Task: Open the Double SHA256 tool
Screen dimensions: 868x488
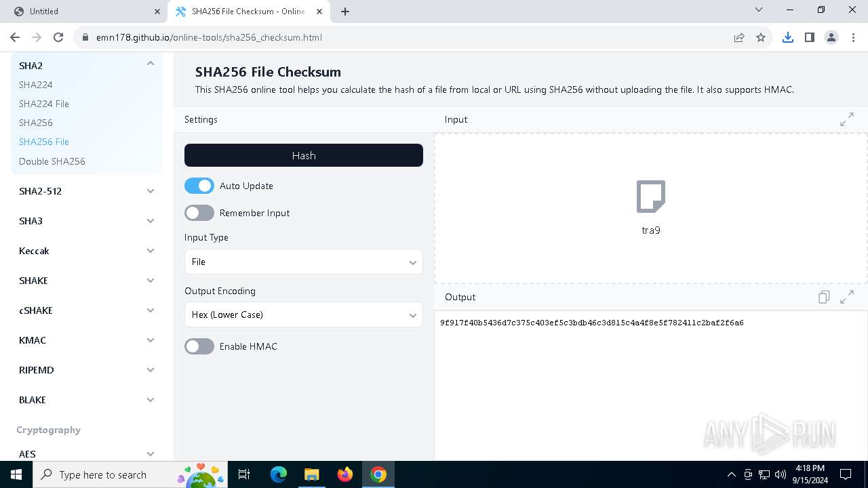Action: pyautogui.click(x=52, y=161)
